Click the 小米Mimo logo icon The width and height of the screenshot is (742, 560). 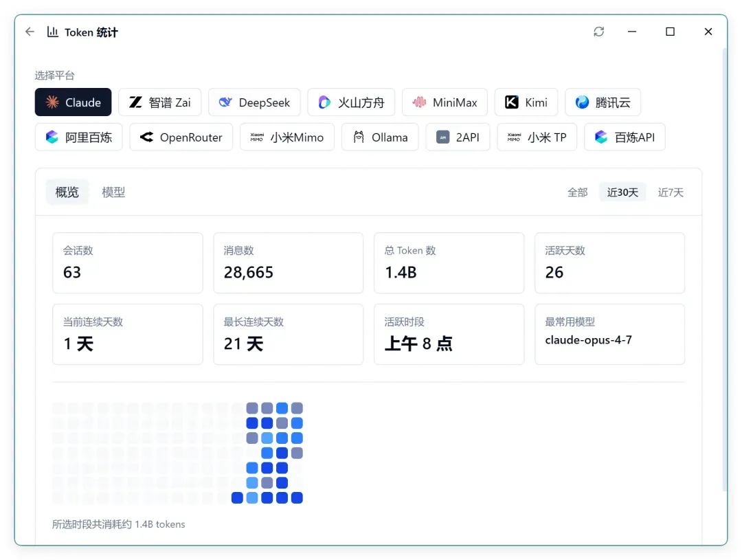[257, 137]
